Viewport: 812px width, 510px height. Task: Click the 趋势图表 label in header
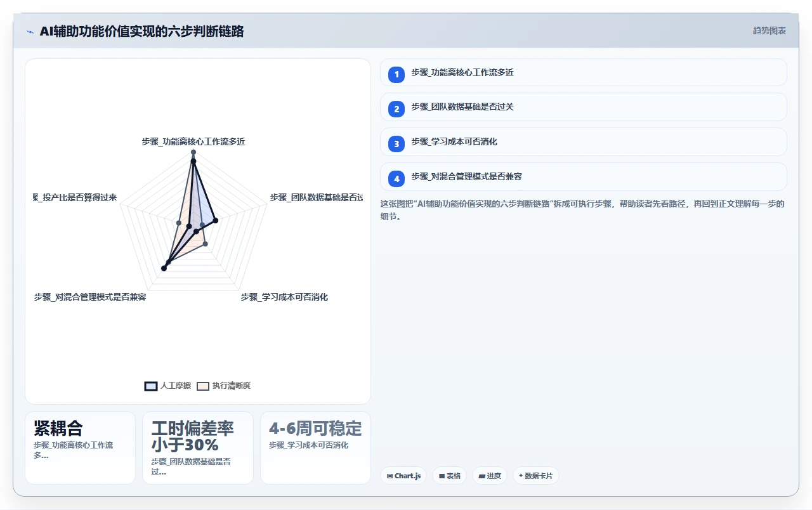769,30
